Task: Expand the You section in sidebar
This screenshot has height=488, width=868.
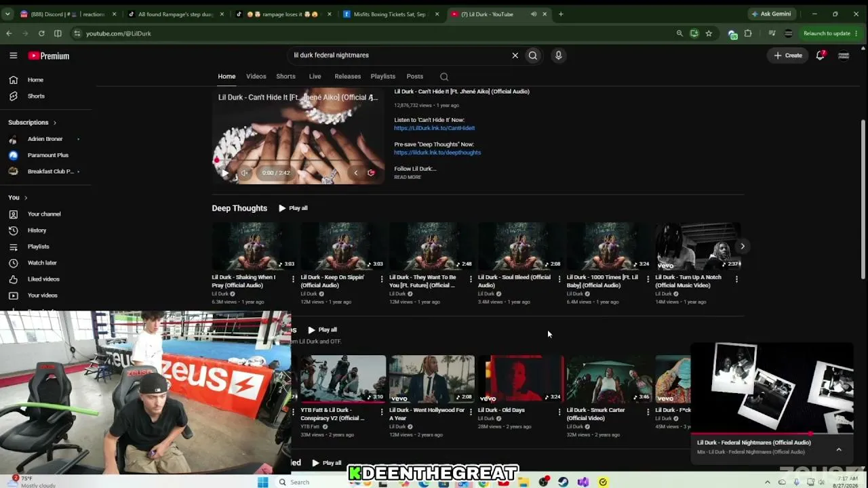Action: (x=18, y=198)
